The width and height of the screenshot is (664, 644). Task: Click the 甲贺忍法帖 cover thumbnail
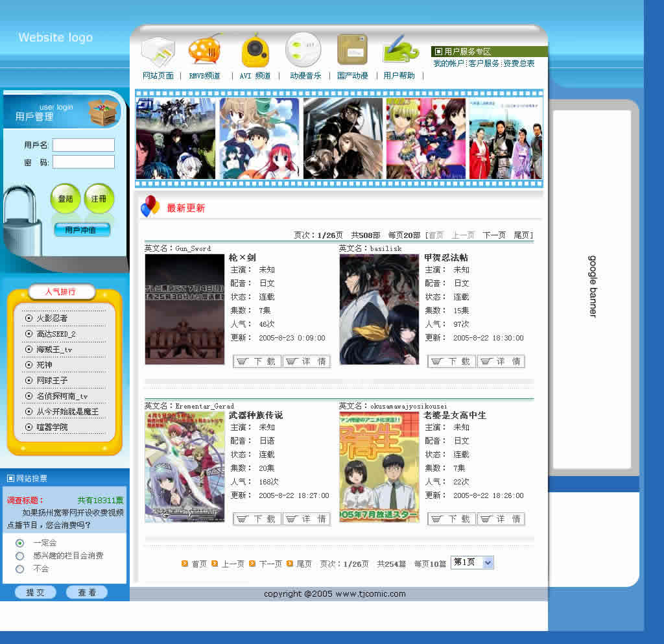[379, 309]
